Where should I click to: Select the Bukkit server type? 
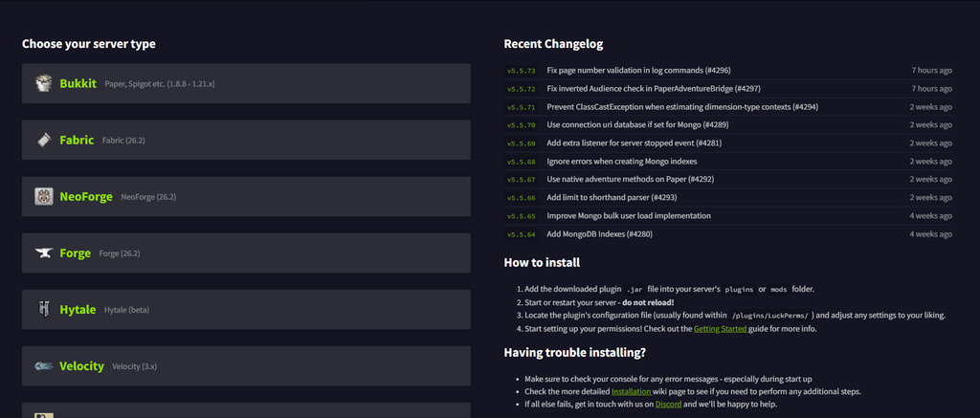(246, 83)
